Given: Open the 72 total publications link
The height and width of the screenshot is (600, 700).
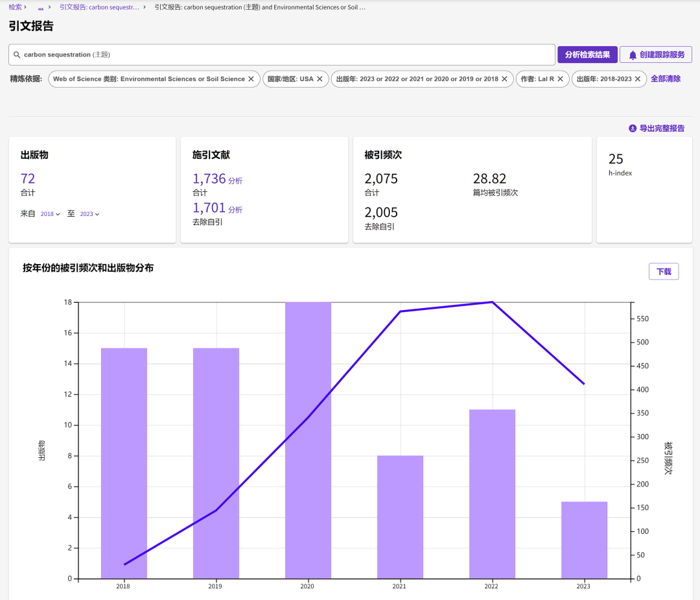Looking at the screenshot, I should click(x=28, y=178).
